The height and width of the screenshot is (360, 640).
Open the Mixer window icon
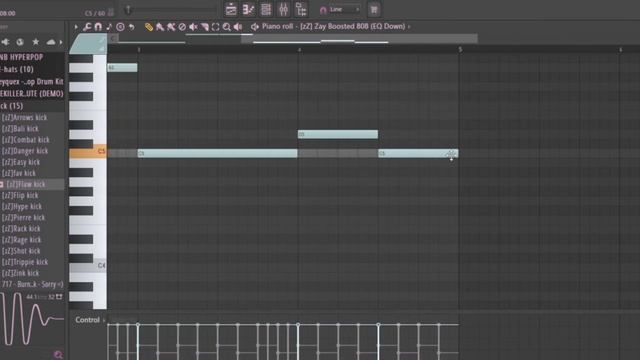point(283,9)
